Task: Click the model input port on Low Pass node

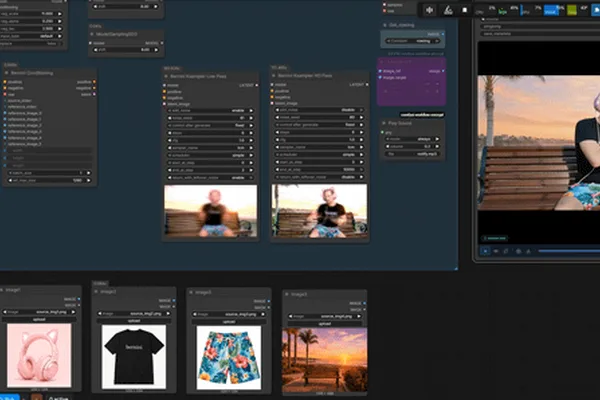Action: (165, 85)
